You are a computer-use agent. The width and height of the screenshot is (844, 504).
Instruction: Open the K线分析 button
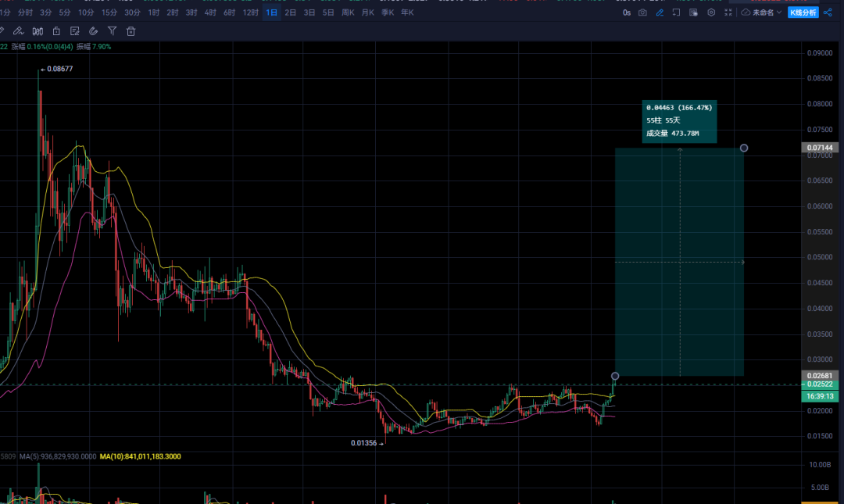coord(803,13)
